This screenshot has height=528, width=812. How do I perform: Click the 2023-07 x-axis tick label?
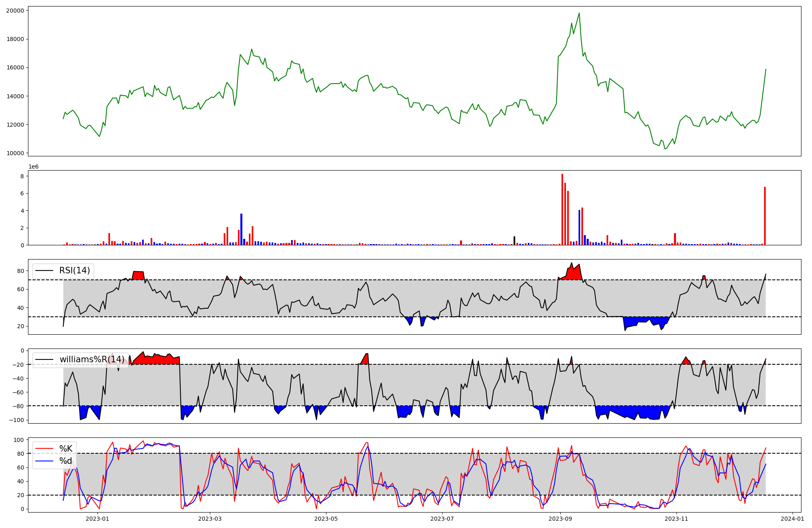442,519
